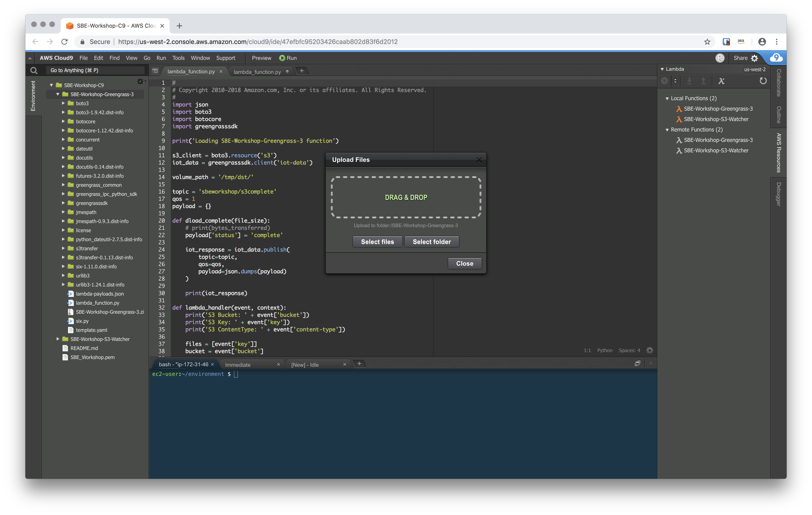The image size is (812, 515).
Task: Click the Select files button
Action: [377, 242]
